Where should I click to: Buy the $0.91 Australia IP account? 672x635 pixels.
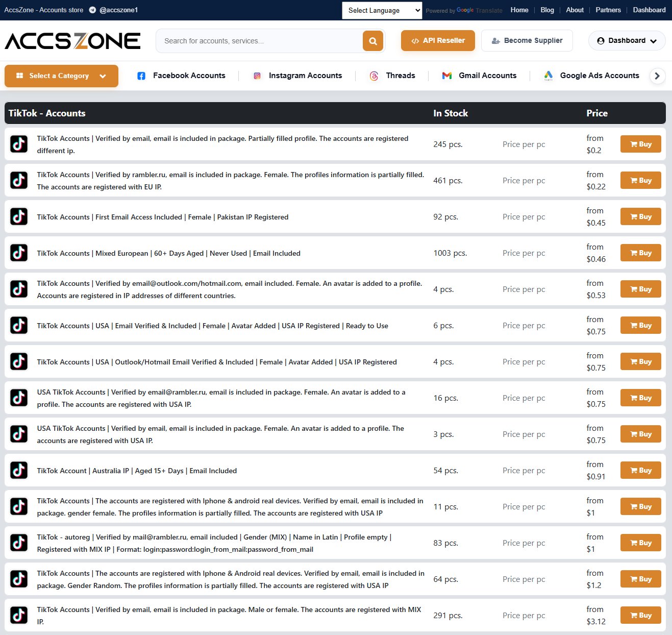641,470
